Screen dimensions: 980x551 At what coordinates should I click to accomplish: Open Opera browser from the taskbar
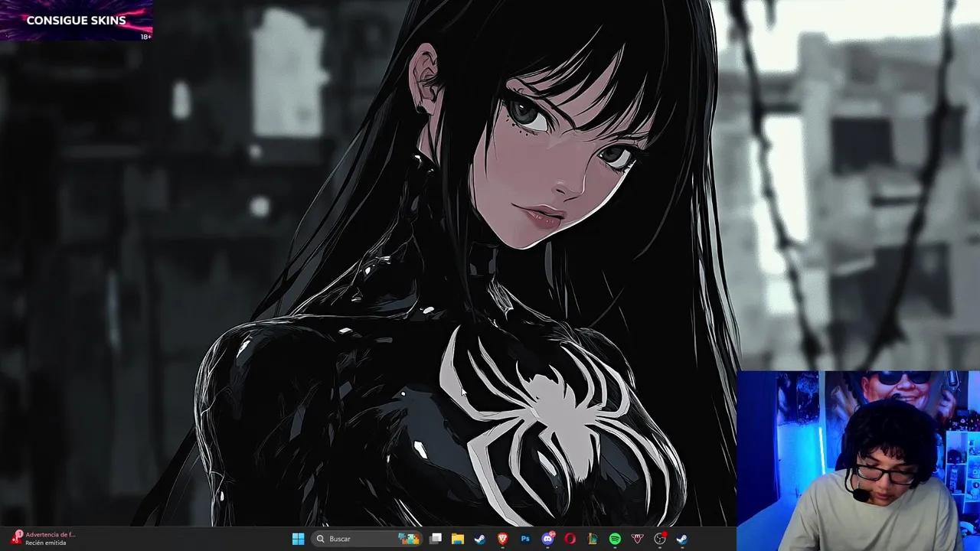point(570,539)
